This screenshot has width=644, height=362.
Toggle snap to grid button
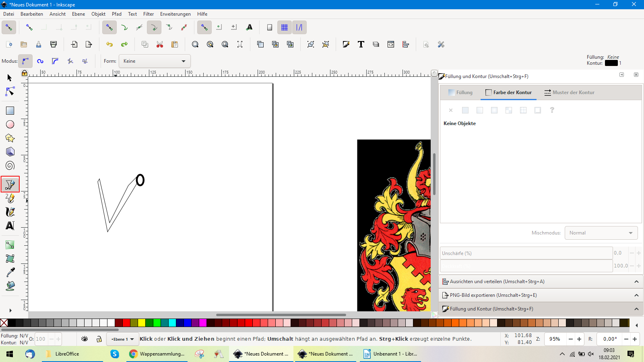click(285, 27)
